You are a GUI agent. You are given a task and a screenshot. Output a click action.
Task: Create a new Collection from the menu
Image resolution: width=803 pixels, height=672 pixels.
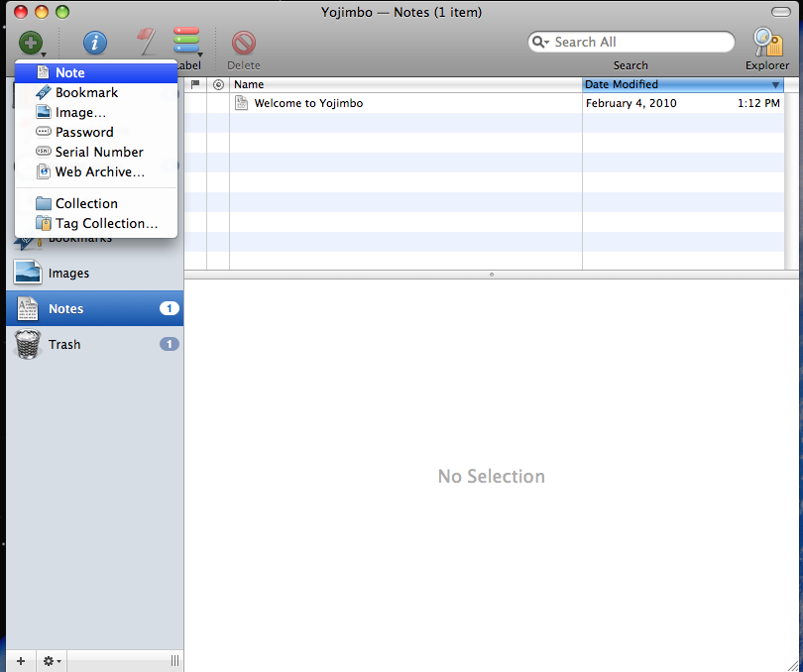(96, 204)
